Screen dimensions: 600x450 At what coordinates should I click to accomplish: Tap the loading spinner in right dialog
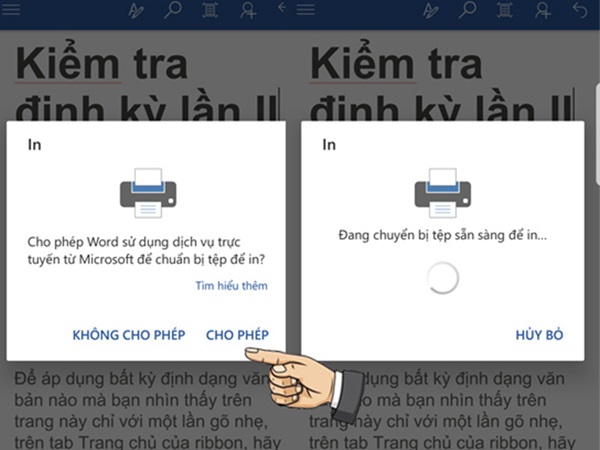[x=443, y=278]
